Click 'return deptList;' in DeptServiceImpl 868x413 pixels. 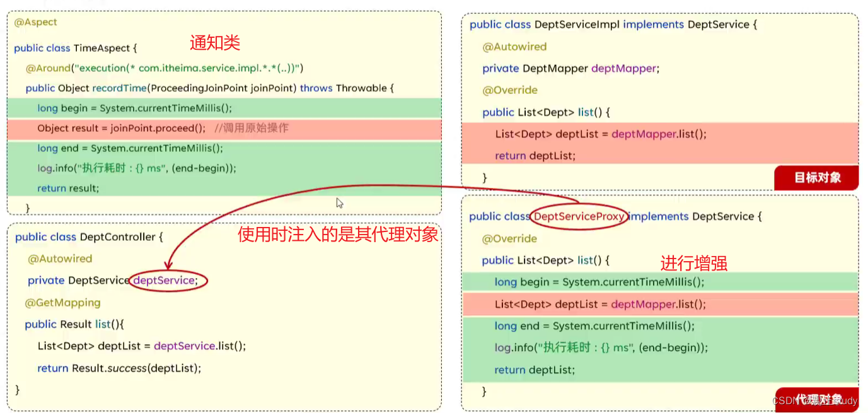tap(535, 156)
